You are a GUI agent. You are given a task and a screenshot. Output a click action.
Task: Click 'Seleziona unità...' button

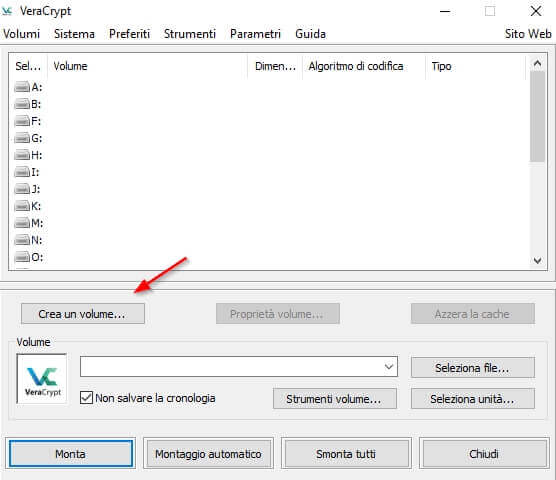(x=473, y=399)
